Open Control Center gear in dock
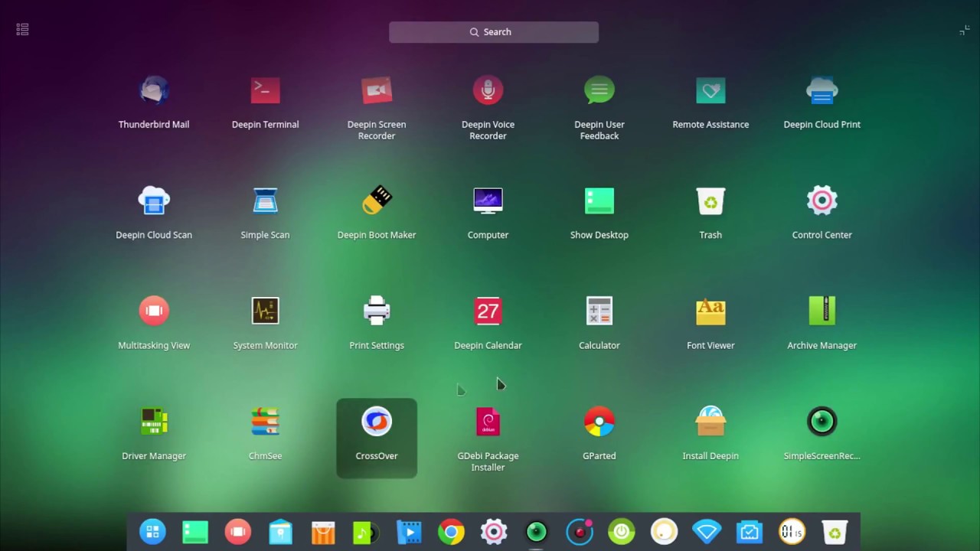Image resolution: width=980 pixels, height=551 pixels. click(x=494, y=532)
